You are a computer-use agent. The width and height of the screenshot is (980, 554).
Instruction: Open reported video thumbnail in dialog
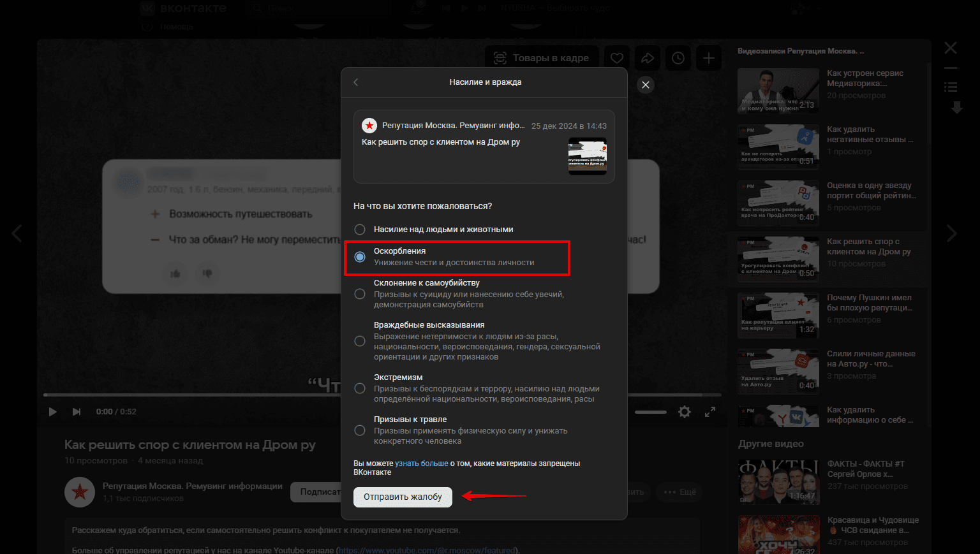[x=588, y=156]
